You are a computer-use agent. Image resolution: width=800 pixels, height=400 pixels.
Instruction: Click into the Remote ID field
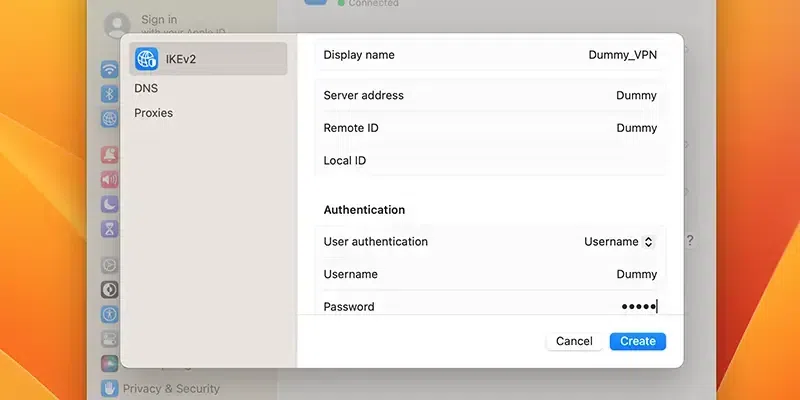point(560,128)
